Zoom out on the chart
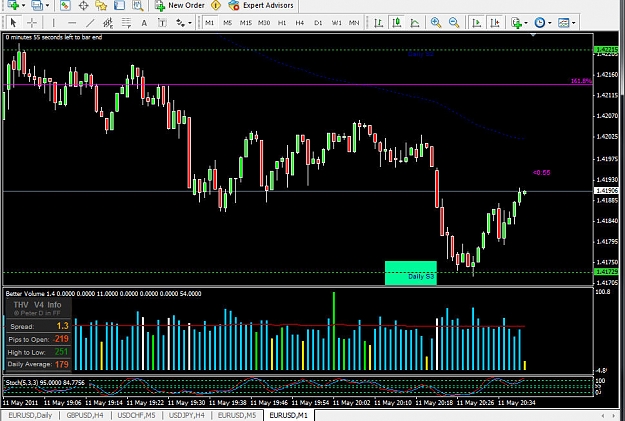This screenshot has width=625, height=421. pyautogui.click(x=454, y=23)
